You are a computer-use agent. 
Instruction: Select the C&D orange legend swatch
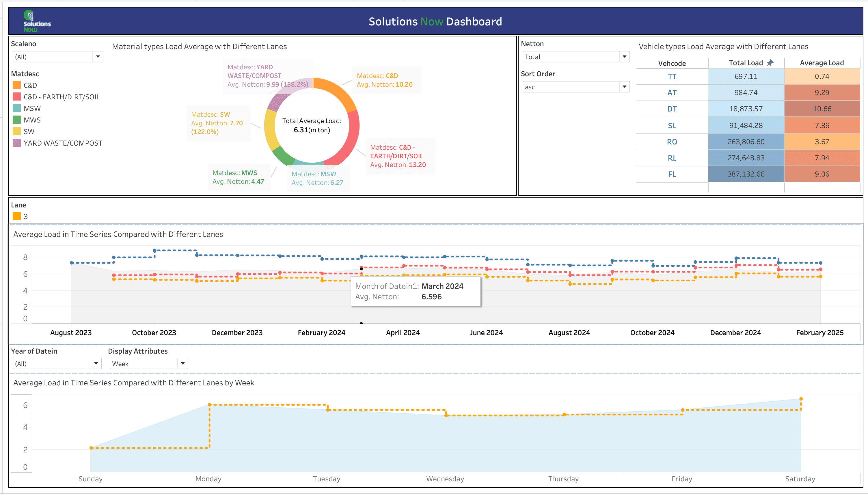click(x=17, y=85)
